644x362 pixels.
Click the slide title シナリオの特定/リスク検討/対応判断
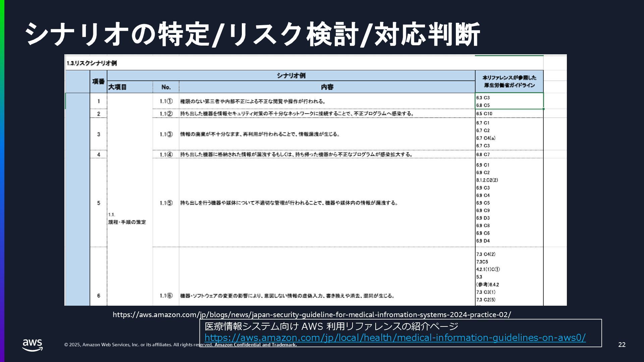click(252, 35)
